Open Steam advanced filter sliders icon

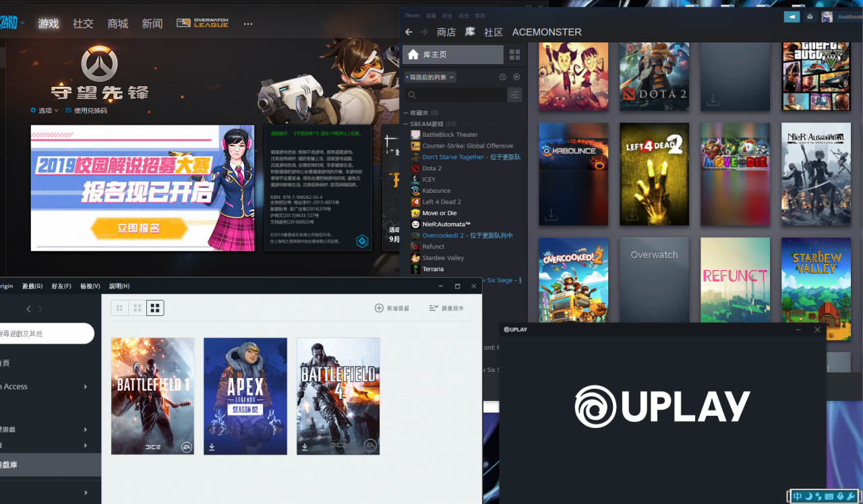[x=514, y=95]
